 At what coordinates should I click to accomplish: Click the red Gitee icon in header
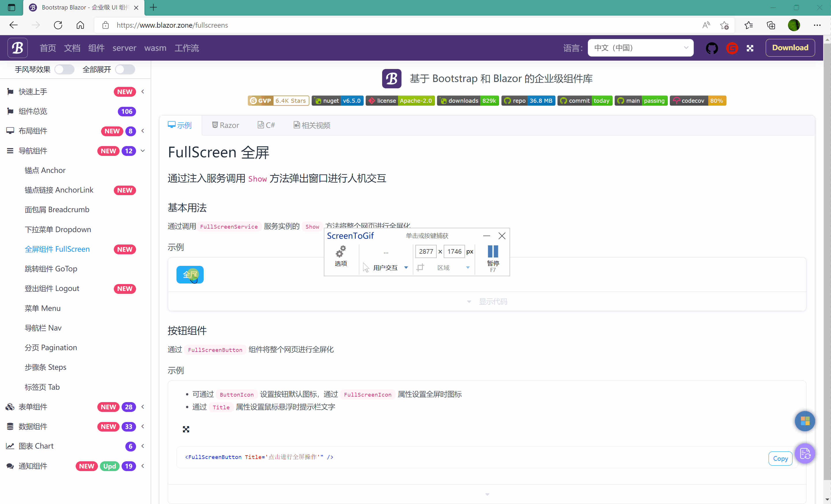tap(732, 48)
